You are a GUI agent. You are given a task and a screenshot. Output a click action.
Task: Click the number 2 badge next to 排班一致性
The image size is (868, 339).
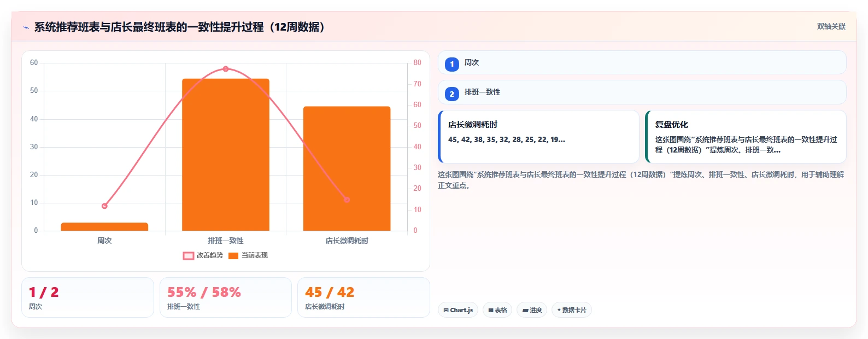click(451, 94)
